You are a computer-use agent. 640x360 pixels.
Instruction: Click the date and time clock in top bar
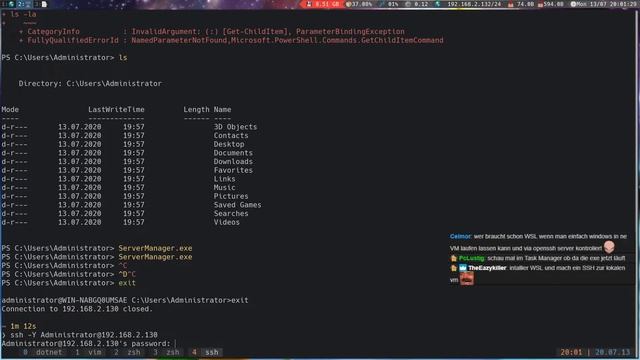click(603, 4)
